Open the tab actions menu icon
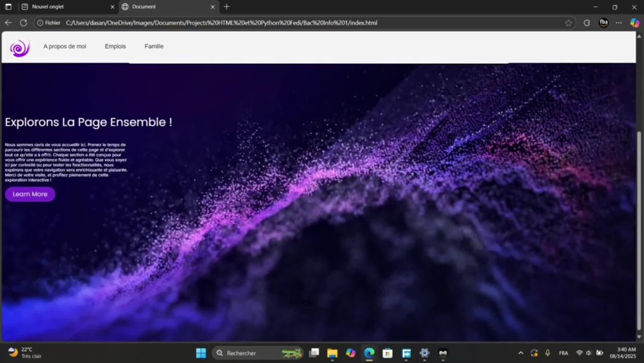 [x=8, y=6]
